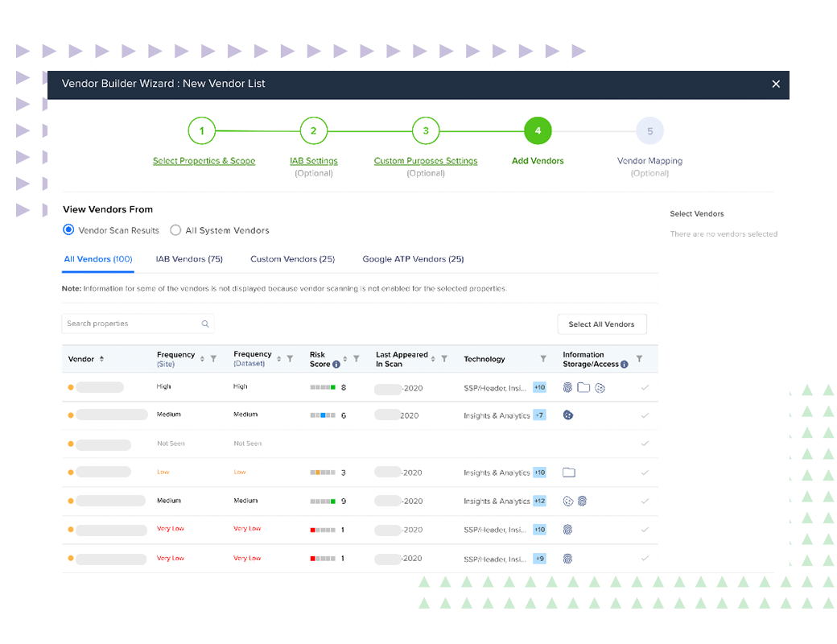Image resolution: width=837 pixels, height=644 pixels.
Task: Focus the Search properties input field
Action: pos(138,324)
